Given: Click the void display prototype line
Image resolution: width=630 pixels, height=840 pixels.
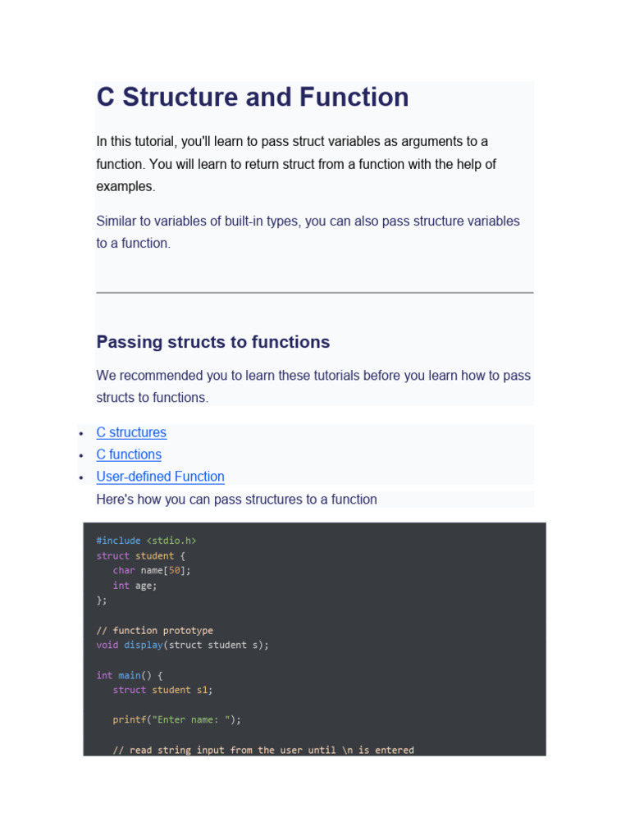Looking at the screenshot, I should click(x=182, y=645).
